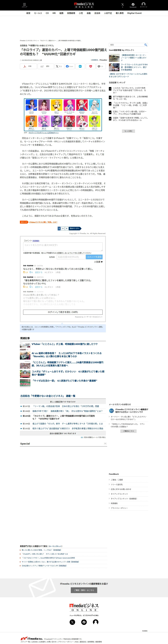Open VTuber「にじさんじ」が上場 related article
The width and height of the screenshot is (168, 644).
(65, 344)
